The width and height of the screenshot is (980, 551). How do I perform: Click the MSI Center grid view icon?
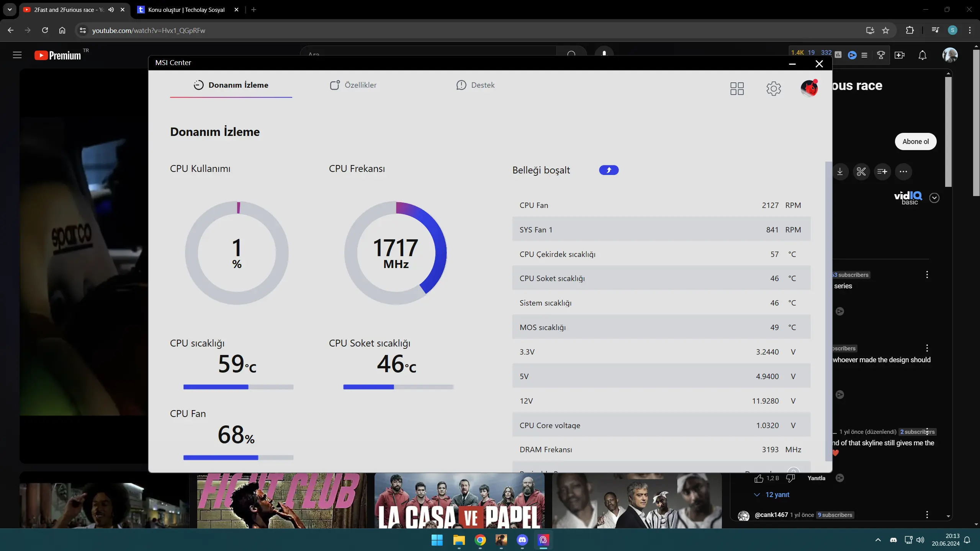736,88
